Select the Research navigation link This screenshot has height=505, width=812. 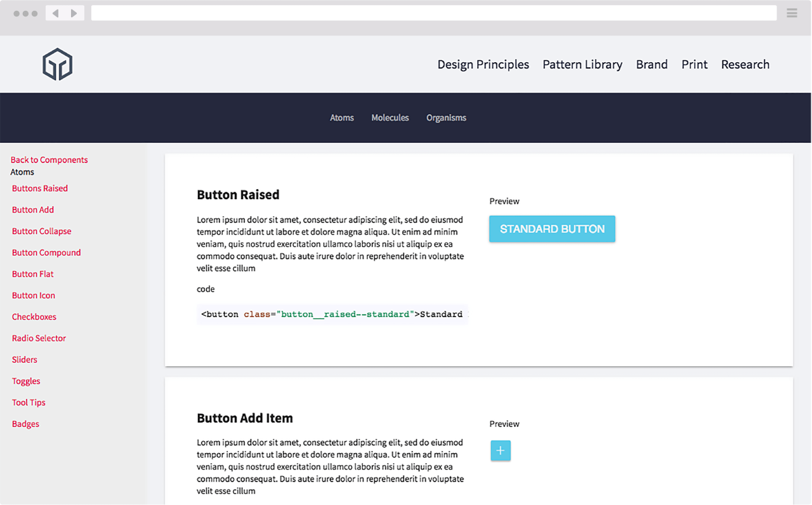coord(745,65)
